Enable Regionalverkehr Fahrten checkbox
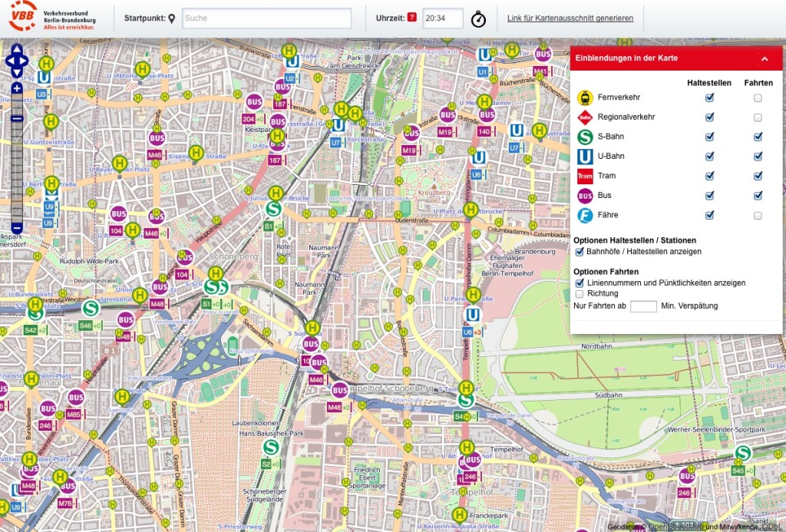 [x=758, y=117]
